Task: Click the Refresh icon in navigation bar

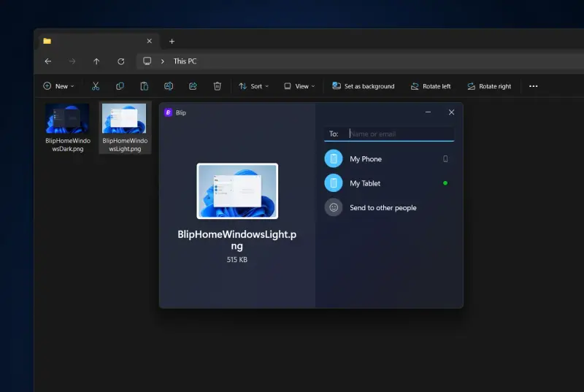Action: pos(120,61)
